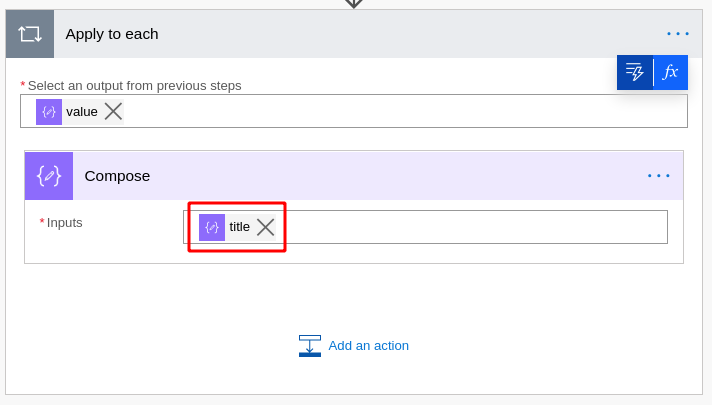Open the Compose action ellipsis menu
This screenshot has height=405, width=712.
(658, 176)
